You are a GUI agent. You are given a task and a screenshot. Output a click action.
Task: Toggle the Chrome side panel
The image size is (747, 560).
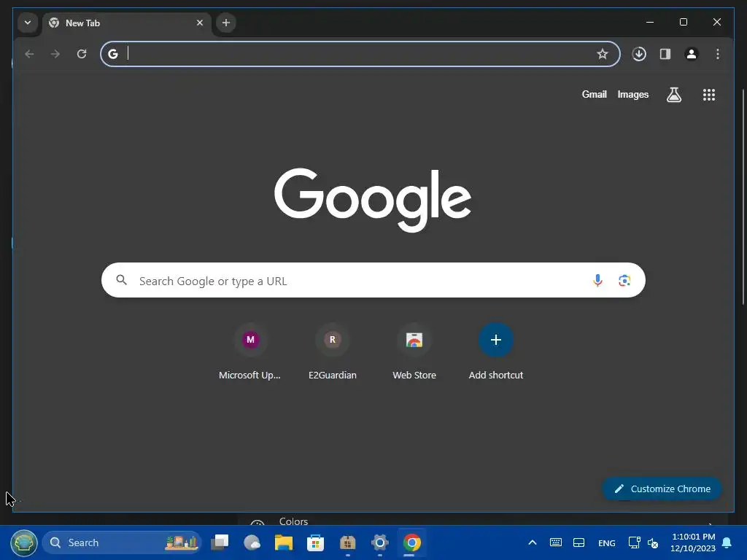pos(665,54)
